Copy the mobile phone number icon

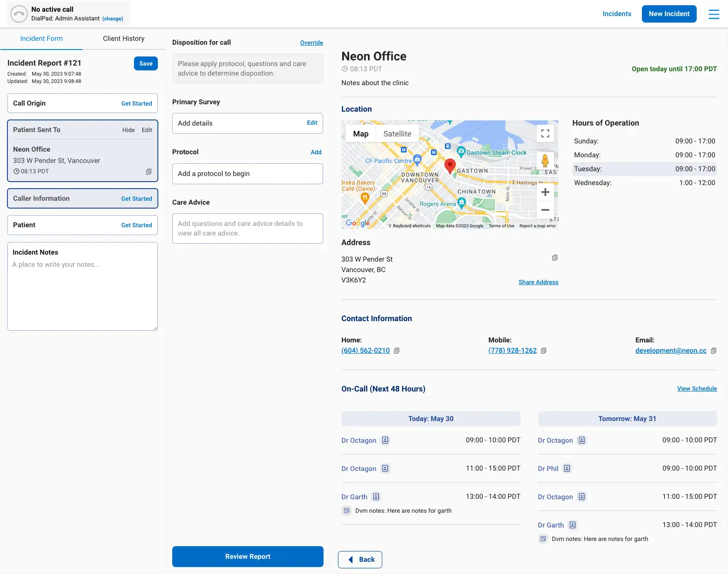[x=544, y=351]
